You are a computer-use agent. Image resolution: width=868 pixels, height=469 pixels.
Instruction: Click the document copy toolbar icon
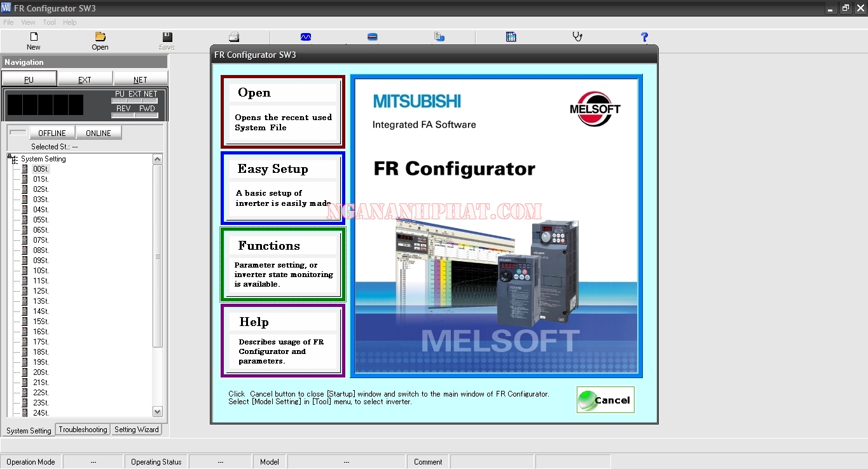pos(439,37)
